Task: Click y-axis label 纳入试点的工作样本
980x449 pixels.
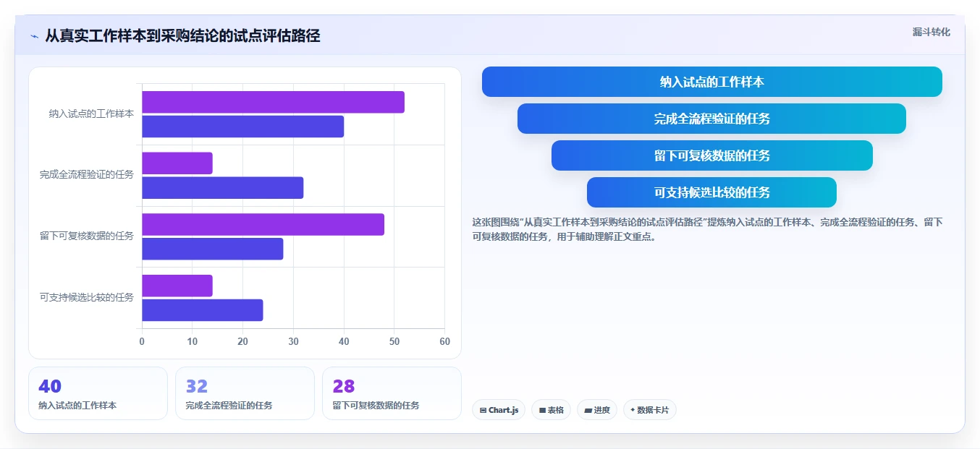Action: tap(91, 114)
